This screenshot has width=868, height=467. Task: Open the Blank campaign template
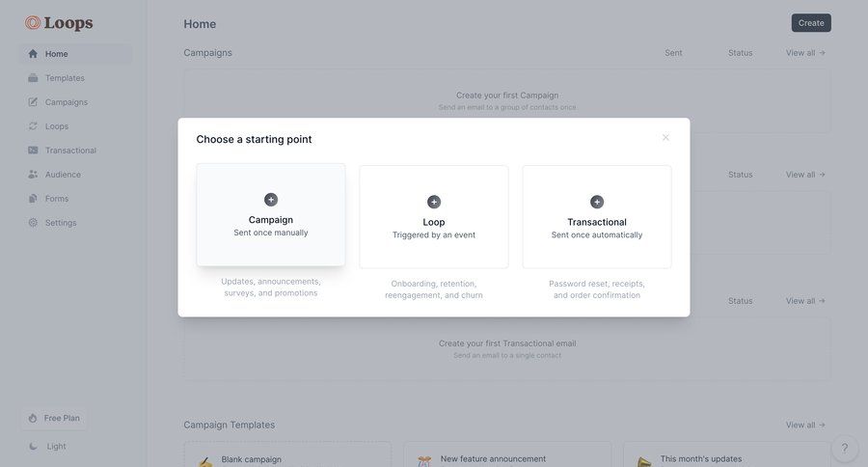[287, 454]
